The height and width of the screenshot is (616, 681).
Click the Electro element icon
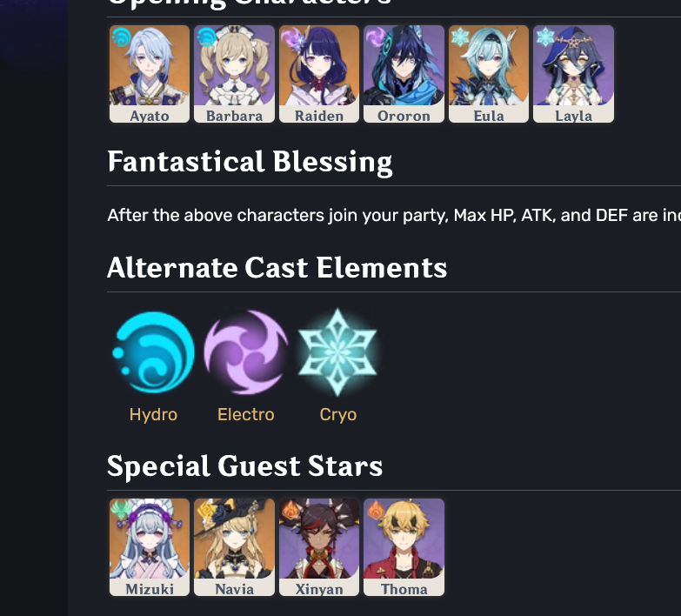[x=246, y=352]
